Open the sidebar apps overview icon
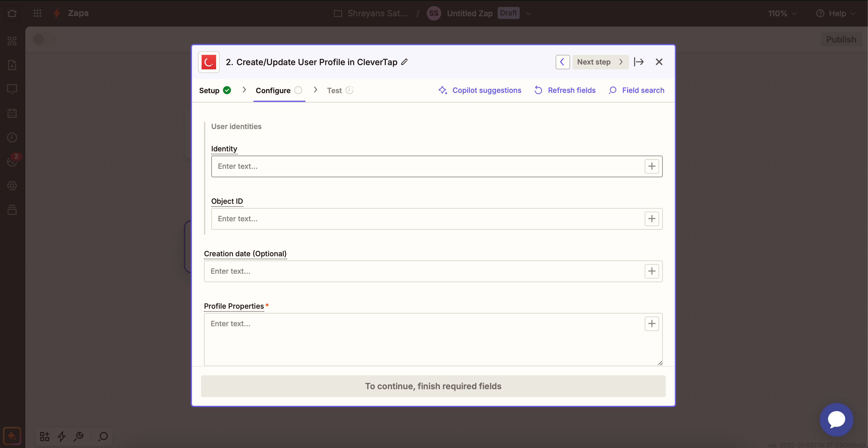This screenshot has width=868, height=448. [12, 41]
